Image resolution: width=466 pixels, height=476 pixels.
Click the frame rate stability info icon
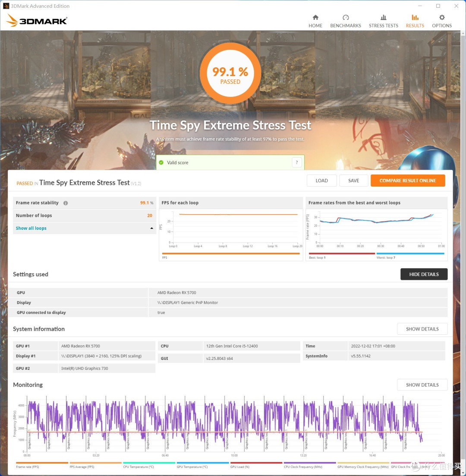(x=66, y=203)
